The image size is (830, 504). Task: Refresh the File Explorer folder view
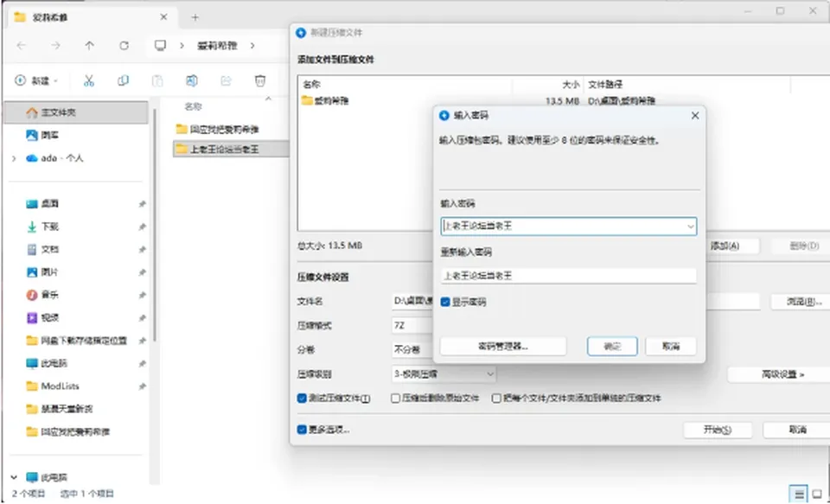click(x=124, y=46)
